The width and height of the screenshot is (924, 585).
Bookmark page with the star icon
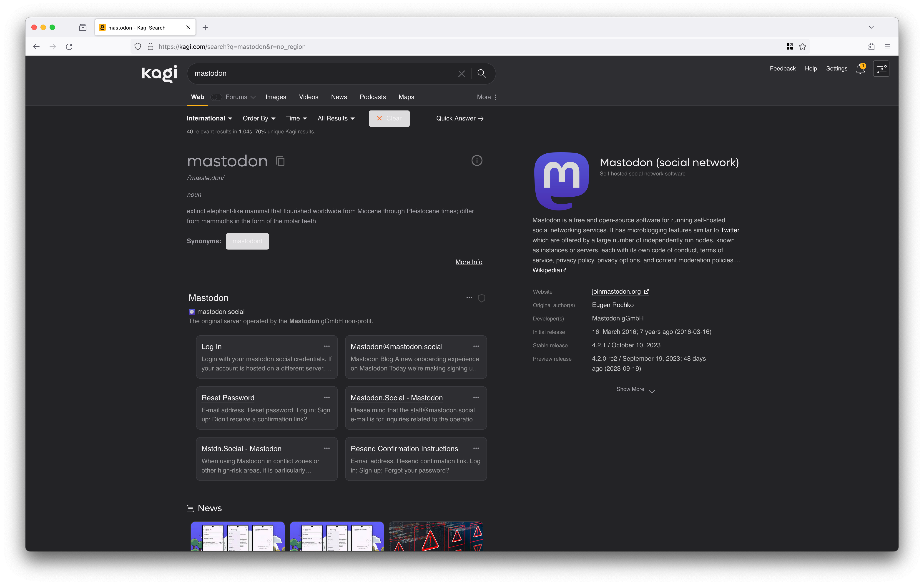tap(802, 47)
